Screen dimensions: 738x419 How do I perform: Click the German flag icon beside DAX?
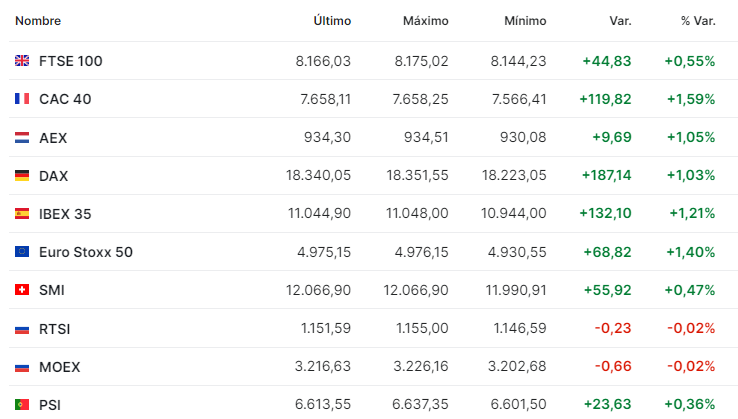click(x=22, y=175)
